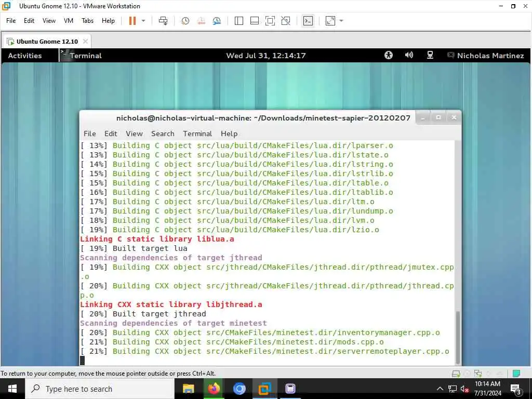Open the clock showing Wed Jul 31

266,56
